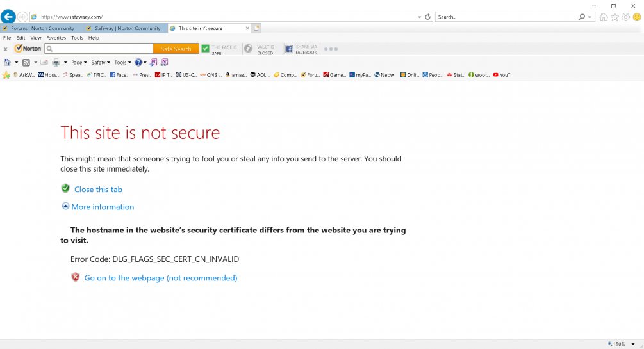Click the Norton logo on the toolbar

[x=28, y=49]
